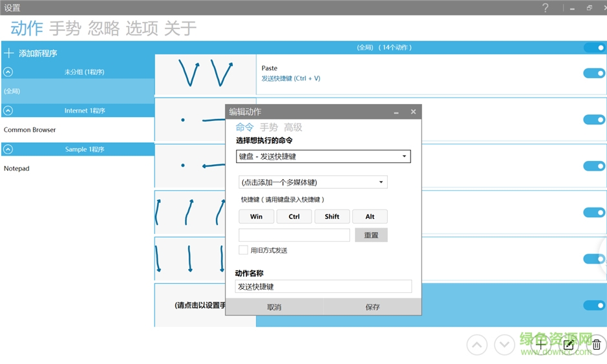Click the move down arrow icon
607x364 pixels.
[505, 345]
